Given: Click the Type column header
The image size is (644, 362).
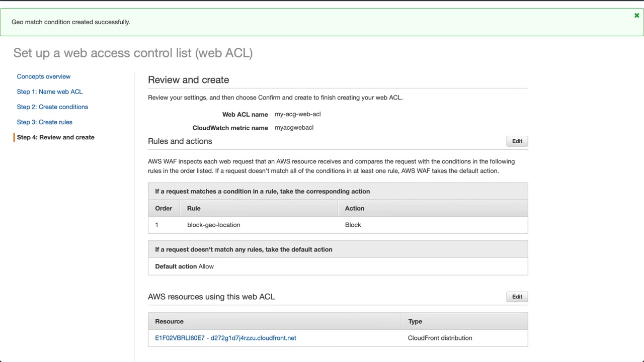Looking at the screenshot, I should (x=415, y=321).
